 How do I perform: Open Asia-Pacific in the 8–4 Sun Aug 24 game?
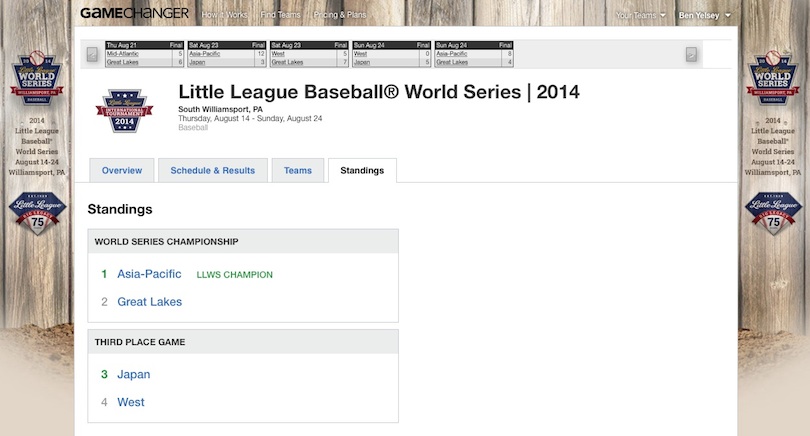(x=452, y=54)
